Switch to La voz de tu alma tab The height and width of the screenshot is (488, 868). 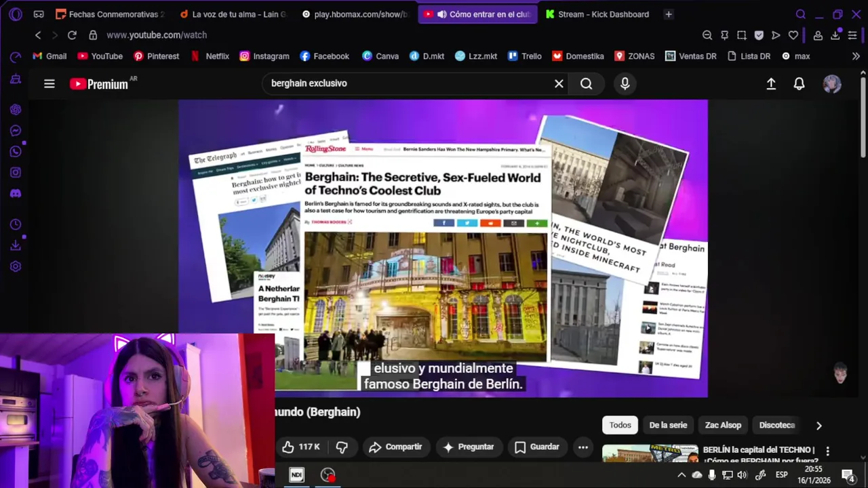coord(233,14)
